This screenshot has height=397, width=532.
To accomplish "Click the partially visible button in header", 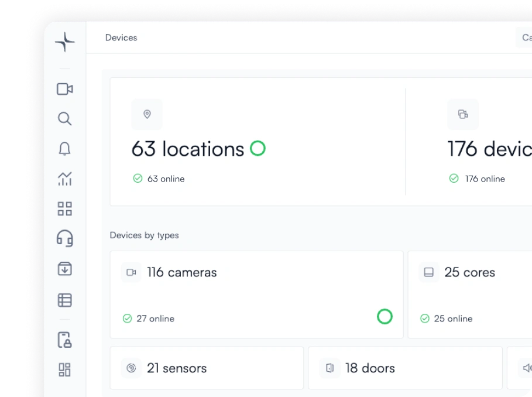I will click(524, 37).
